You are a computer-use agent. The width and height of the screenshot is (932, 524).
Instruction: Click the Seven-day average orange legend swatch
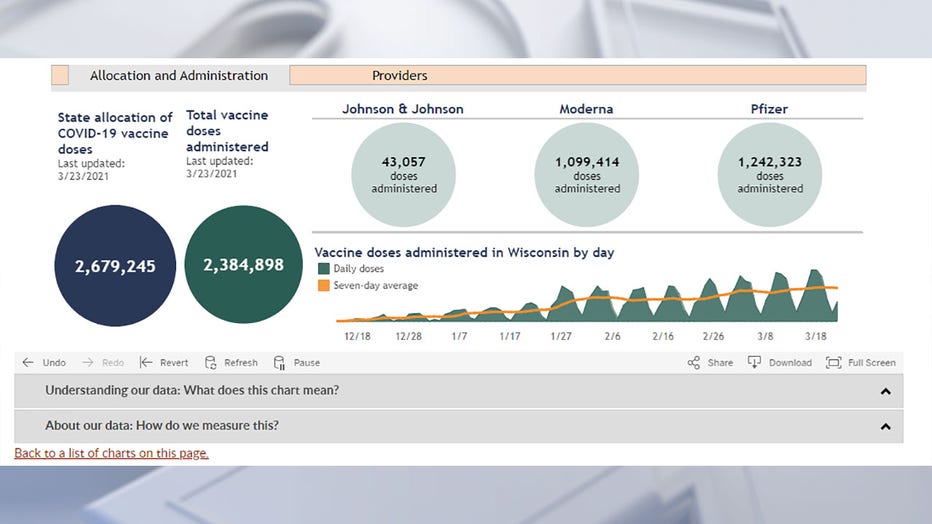point(323,285)
